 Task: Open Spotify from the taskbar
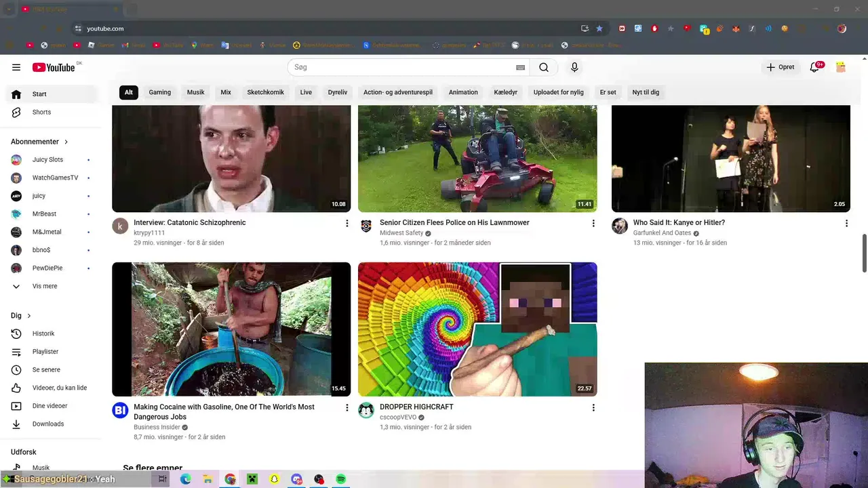click(x=341, y=479)
